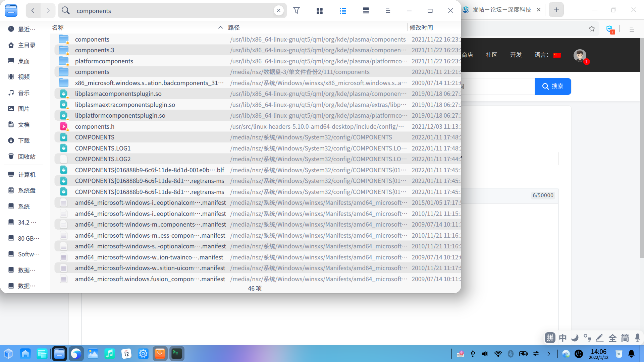The height and width of the screenshot is (362, 644).
Task: Open 社区 in forum navigation
Action: (x=491, y=55)
